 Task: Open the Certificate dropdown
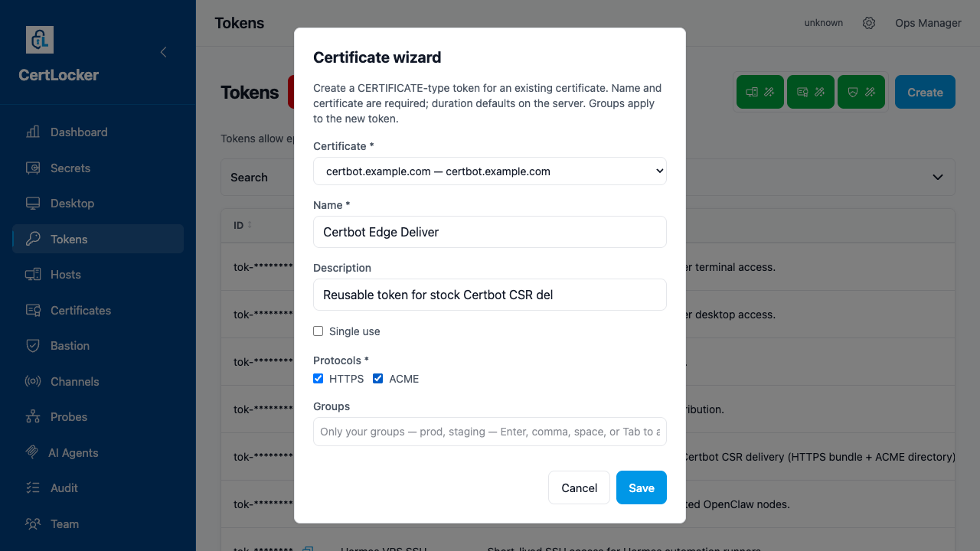point(490,171)
